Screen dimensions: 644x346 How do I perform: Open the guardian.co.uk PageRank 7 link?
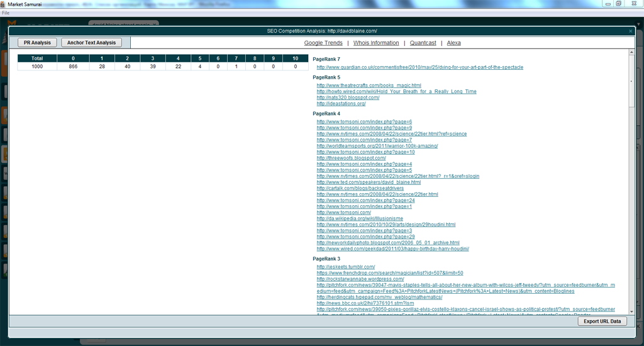click(419, 67)
